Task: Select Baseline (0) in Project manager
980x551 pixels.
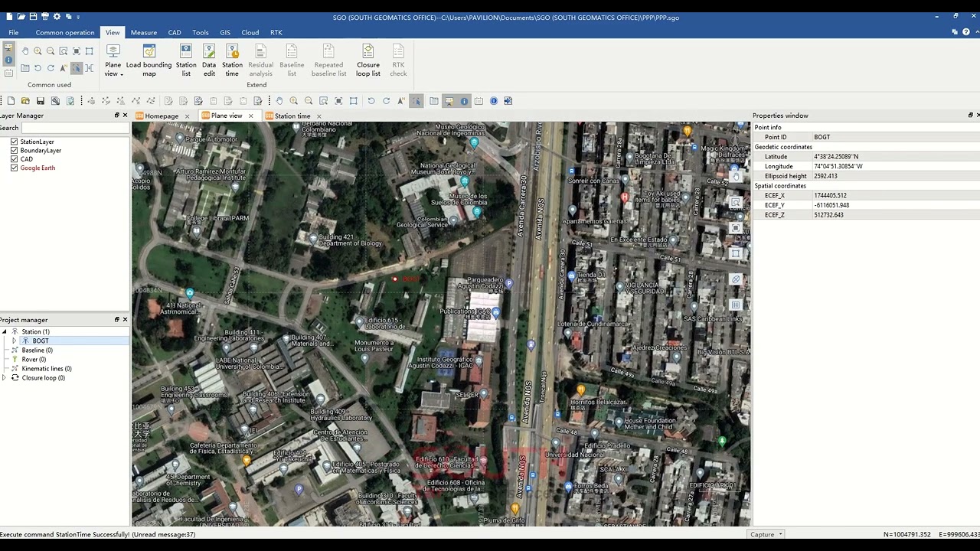Action: pos(38,350)
